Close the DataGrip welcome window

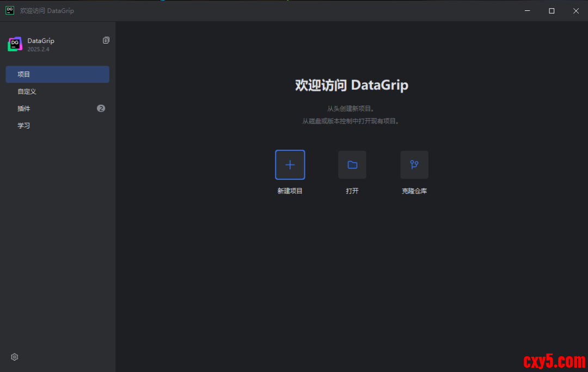click(576, 11)
